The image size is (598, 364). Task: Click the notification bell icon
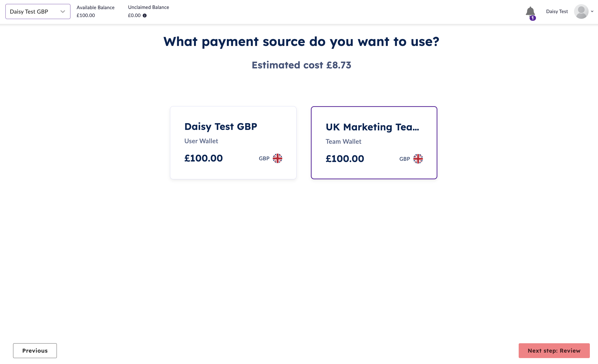(530, 11)
